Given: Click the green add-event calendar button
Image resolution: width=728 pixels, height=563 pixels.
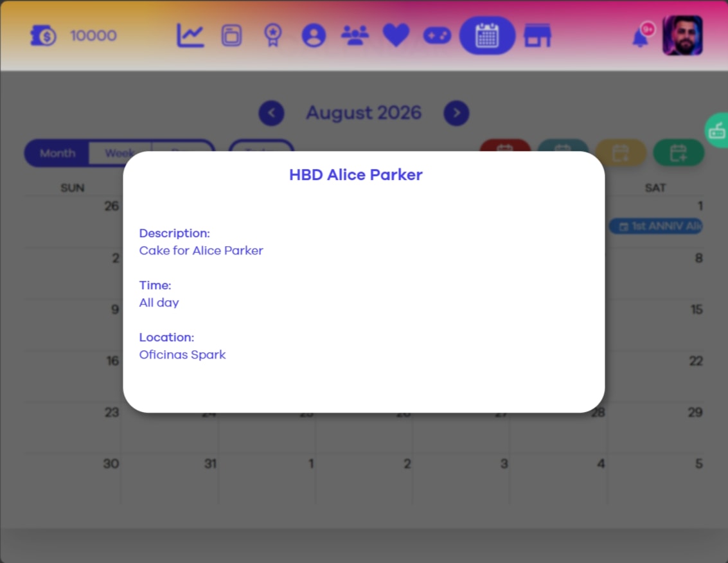Looking at the screenshot, I should coord(679,152).
